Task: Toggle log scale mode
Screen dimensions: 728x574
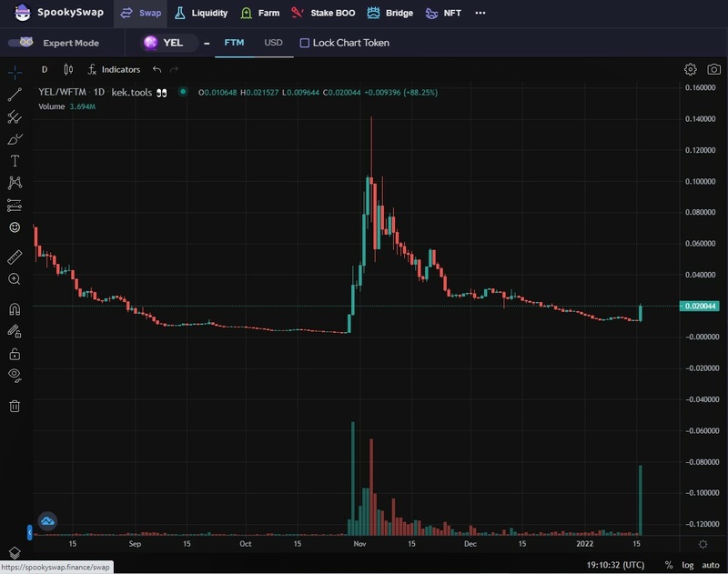Action: (x=688, y=565)
